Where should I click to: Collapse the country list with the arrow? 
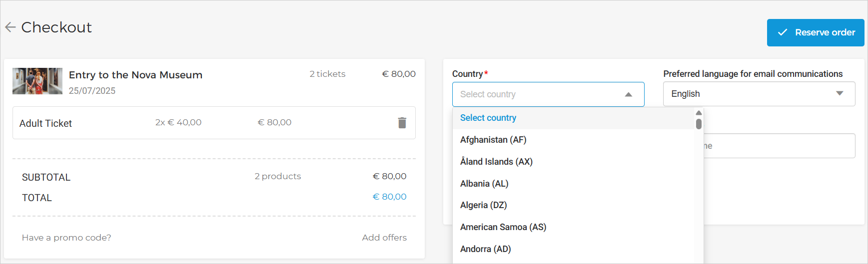point(629,94)
